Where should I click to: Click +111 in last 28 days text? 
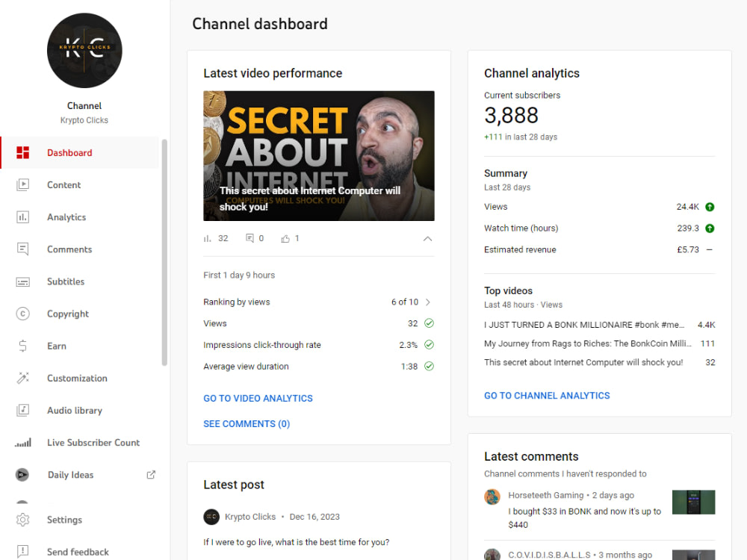click(x=520, y=137)
